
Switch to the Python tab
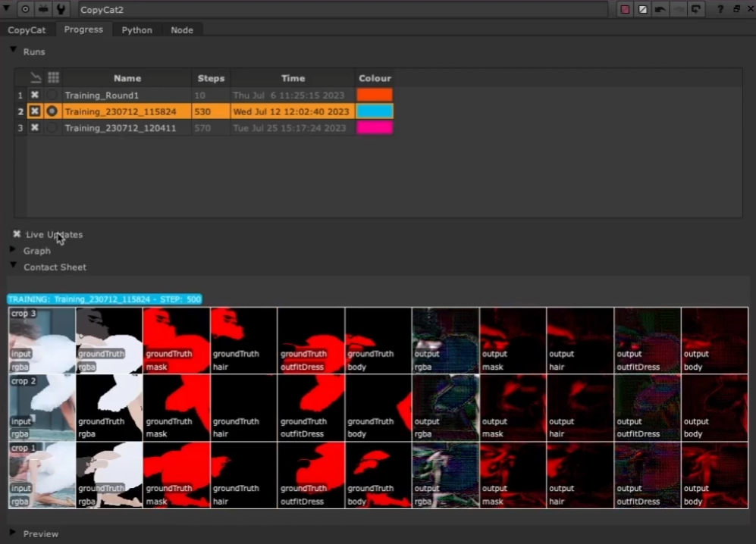pyautogui.click(x=136, y=30)
